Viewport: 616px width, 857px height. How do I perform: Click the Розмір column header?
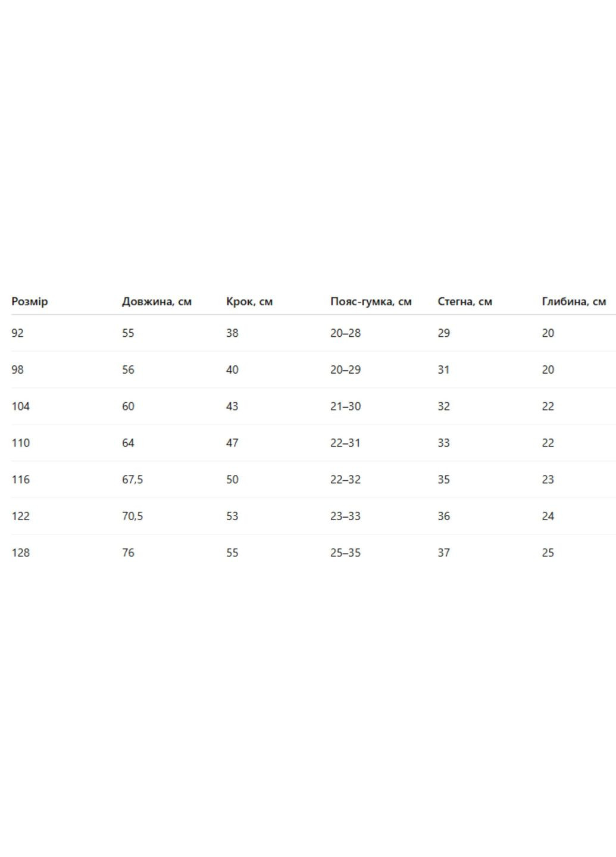[30, 301]
